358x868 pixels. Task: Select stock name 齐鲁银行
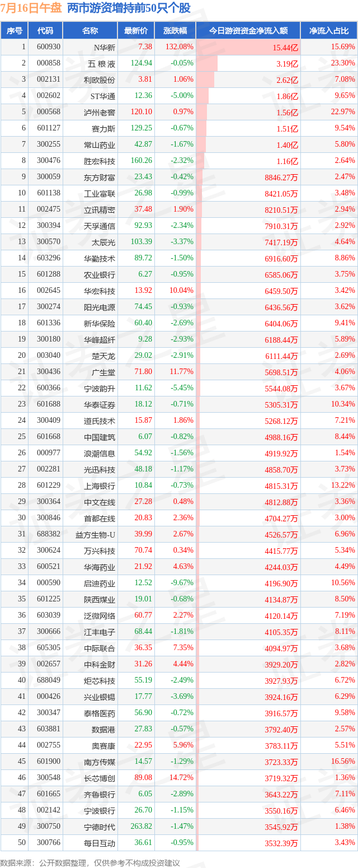point(100,794)
